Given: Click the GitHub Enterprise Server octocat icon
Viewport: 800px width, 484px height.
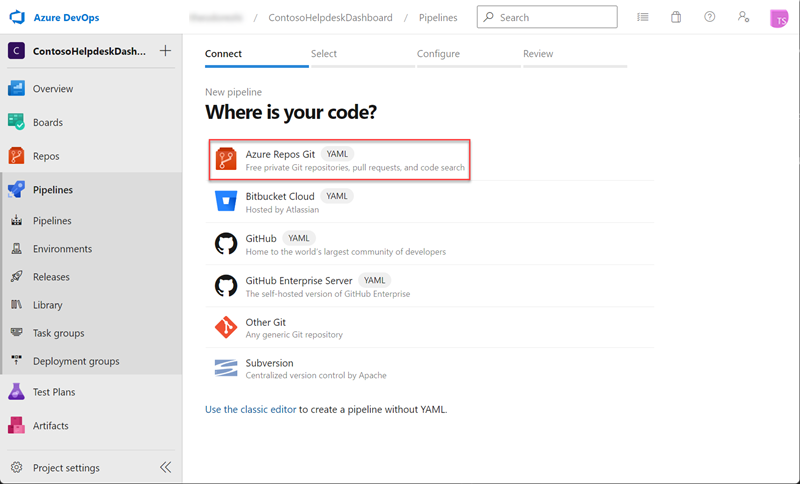Looking at the screenshot, I should click(226, 286).
